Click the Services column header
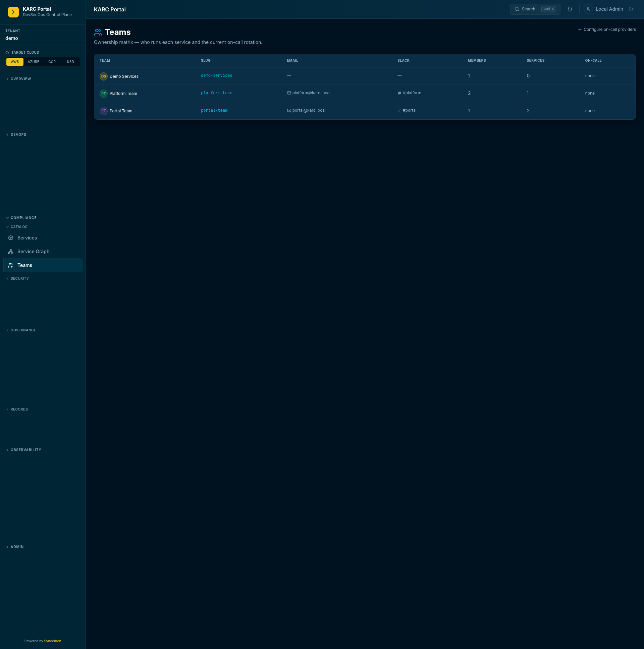 click(535, 60)
